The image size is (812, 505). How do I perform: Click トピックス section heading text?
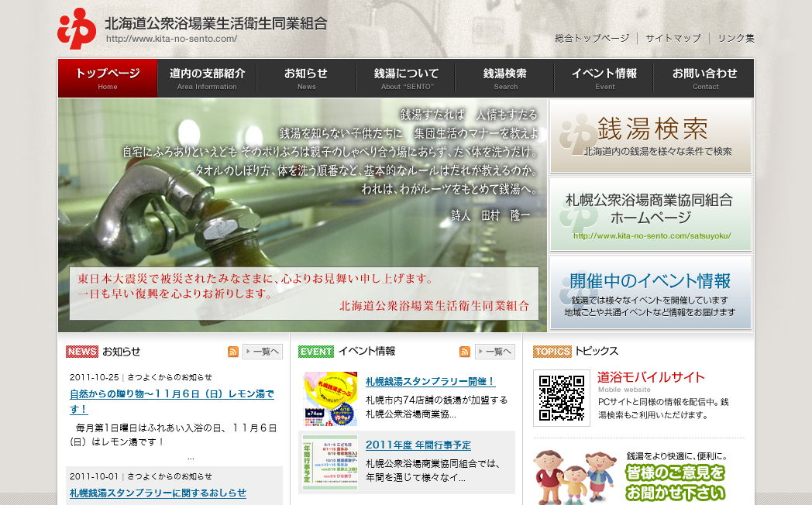point(597,351)
